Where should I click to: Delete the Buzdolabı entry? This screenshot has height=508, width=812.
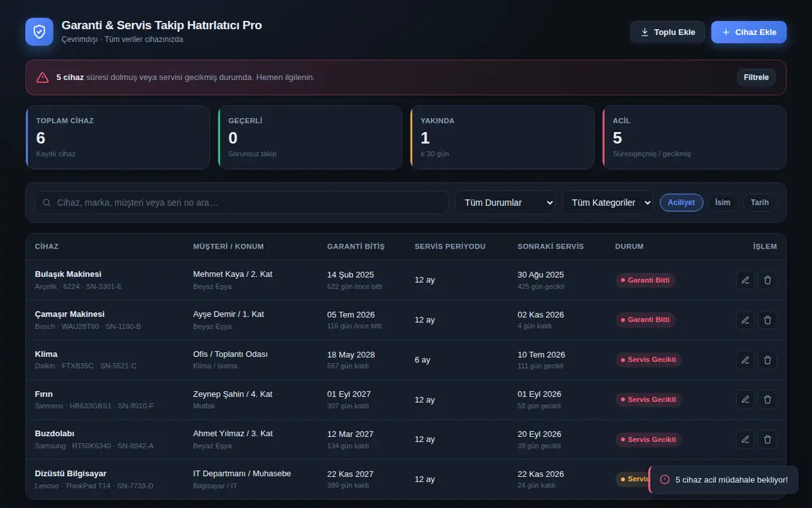(x=767, y=439)
